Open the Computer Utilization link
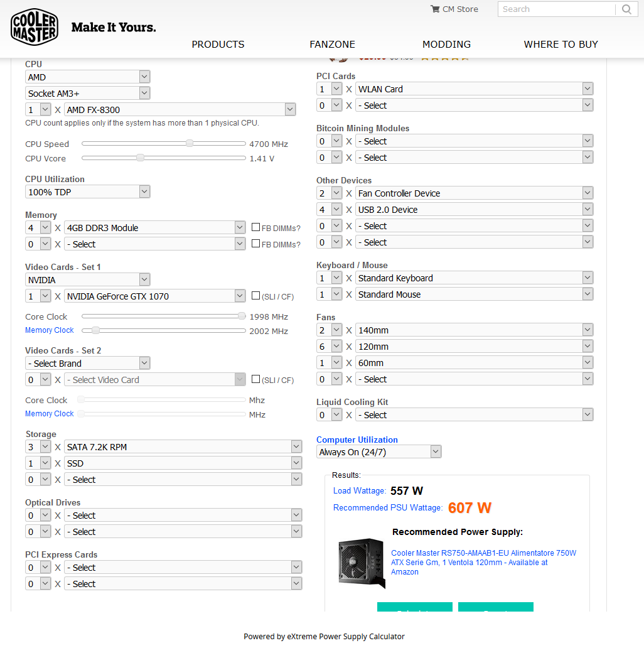Screen dimensions: 644x648 (x=357, y=440)
